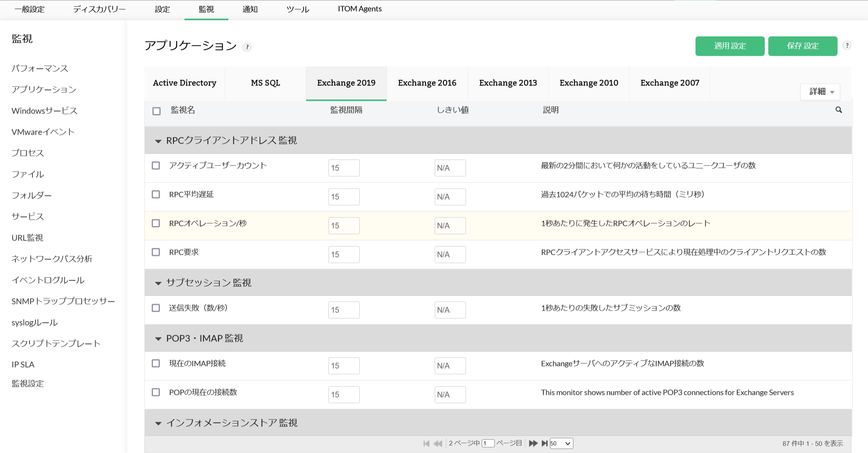868x453 pixels.
Task: Open Windowsサービス in sidebar
Action: tap(45, 111)
